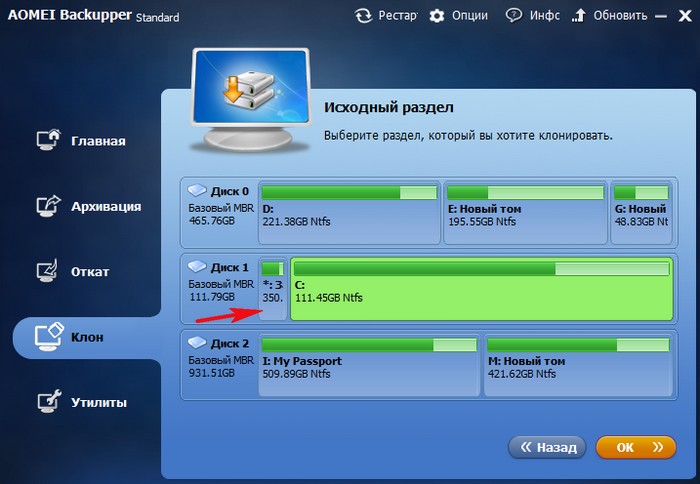
Task: Click the Инфо speech bubble icon
Action: click(x=513, y=16)
